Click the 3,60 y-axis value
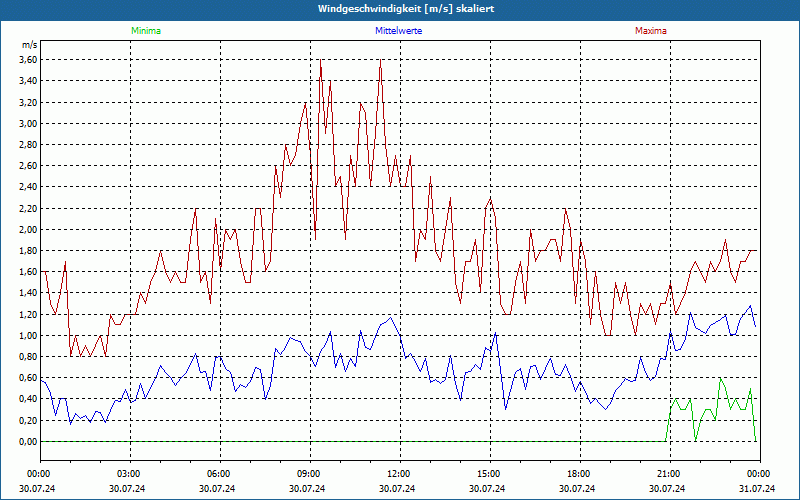This screenshot has height=500, width=800. (28, 60)
